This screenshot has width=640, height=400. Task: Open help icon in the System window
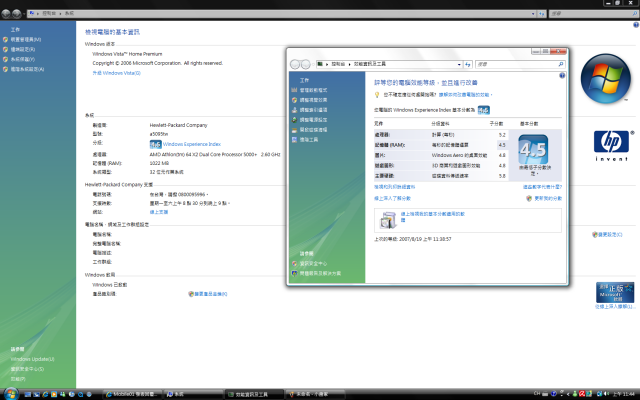(636, 25)
